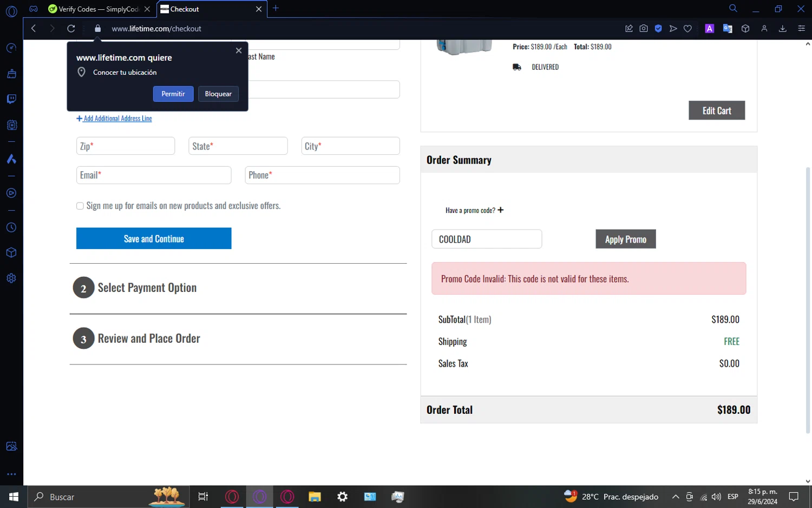
Task: Click Save and Continue button
Action: coord(154,238)
